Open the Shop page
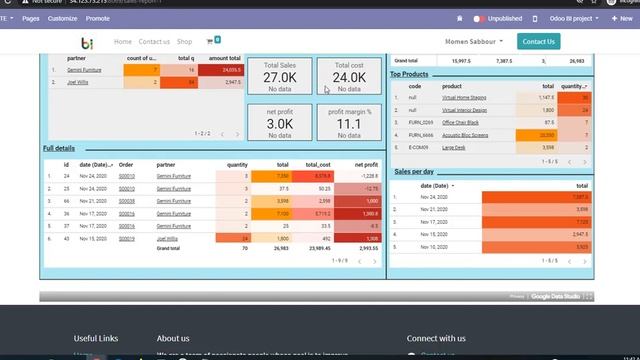The image size is (640, 360). (184, 42)
